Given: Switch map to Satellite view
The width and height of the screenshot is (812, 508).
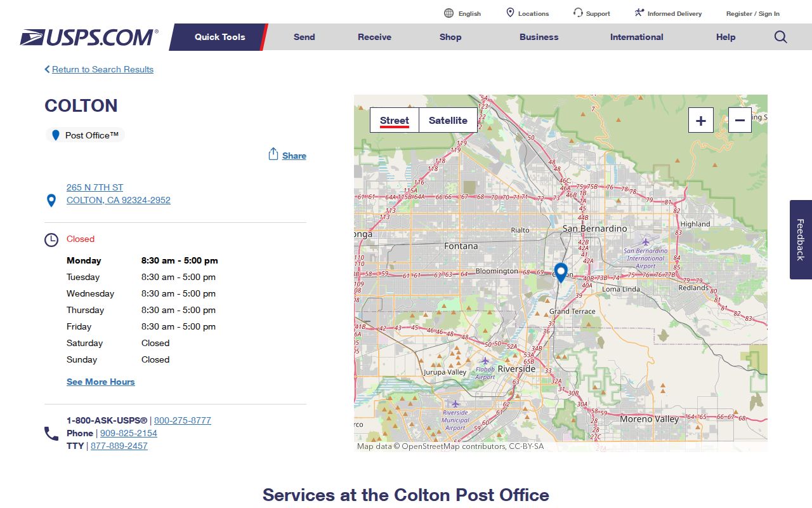Looking at the screenshot, I should [448, 120].
